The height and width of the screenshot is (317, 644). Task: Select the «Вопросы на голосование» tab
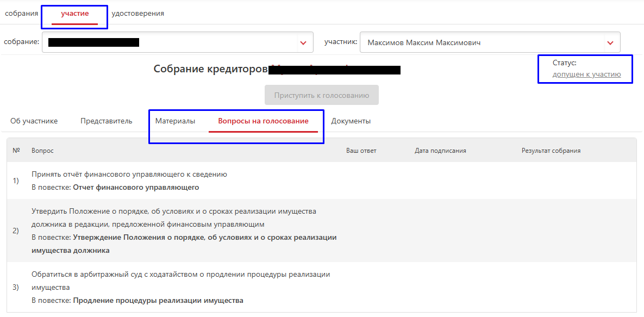pyautogui.click(x=263, y=121)
